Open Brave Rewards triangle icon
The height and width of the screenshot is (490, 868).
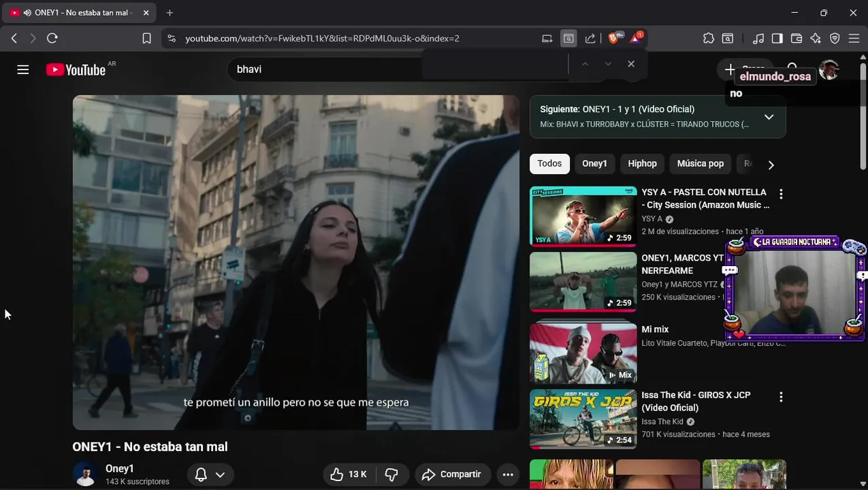point(636,38)
